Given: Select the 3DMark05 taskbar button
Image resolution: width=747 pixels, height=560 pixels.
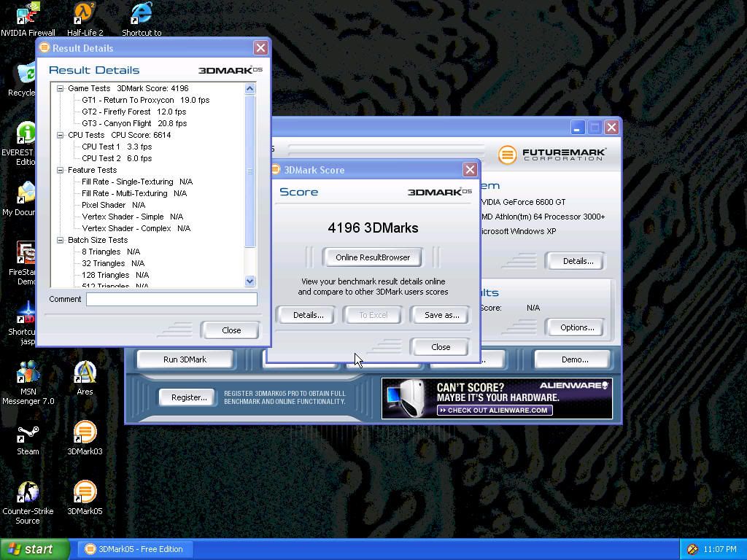Looking at the screenshot, I should click(135, 549).
